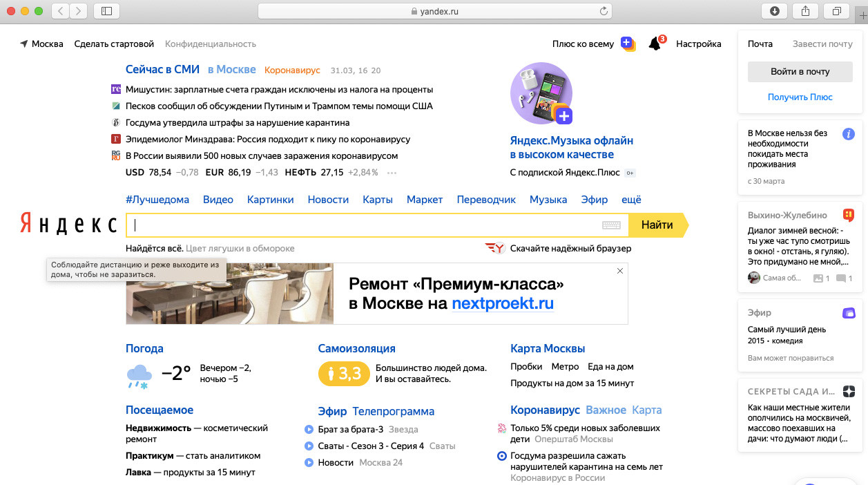Screen dimensions: 868x485
Task: Open the Картинки service
Action: click(x=271, y=200)
